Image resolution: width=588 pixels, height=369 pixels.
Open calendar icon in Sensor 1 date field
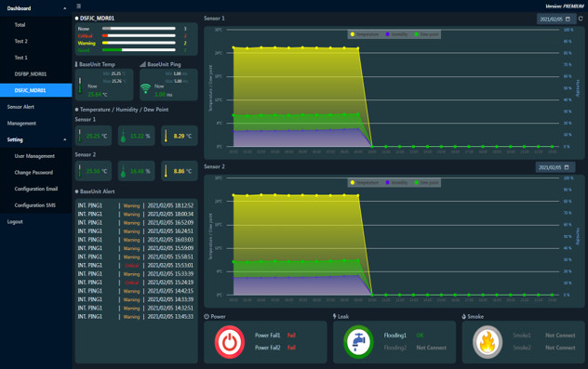[568, 19]
